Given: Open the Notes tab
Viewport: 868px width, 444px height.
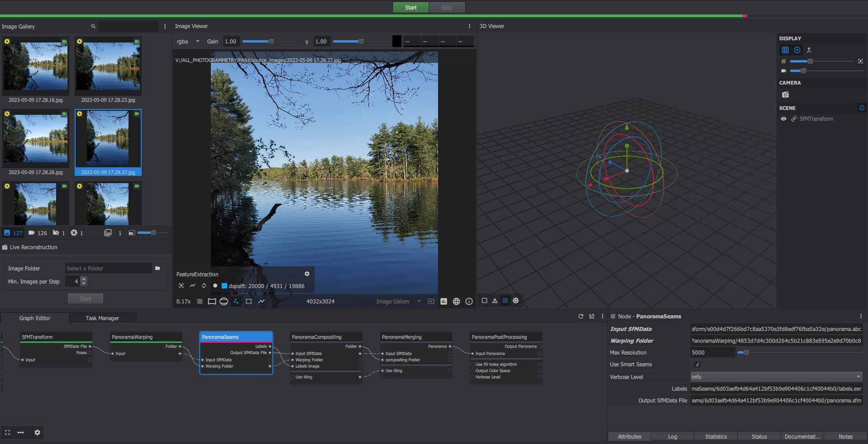Looking at the screenshot, I should tap(845, 437).
